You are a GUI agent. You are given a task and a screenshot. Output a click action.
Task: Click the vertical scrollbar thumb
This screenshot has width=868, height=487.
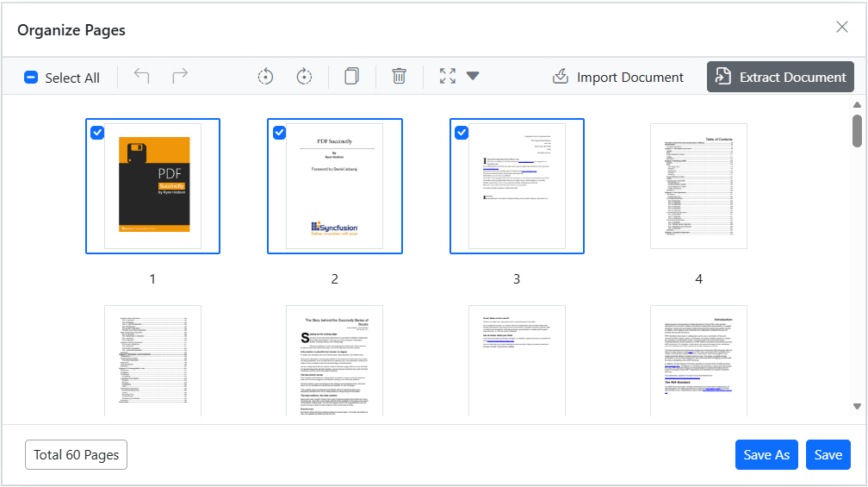click(857, 131)
